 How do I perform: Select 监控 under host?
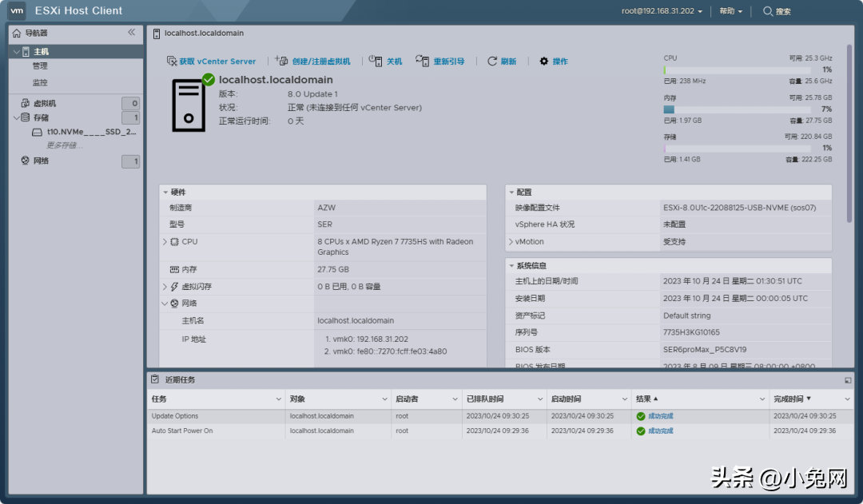click(40, 82)
